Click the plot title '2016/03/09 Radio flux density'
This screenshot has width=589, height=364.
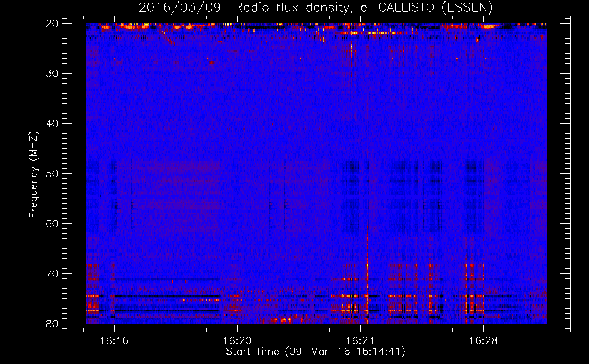316,7
